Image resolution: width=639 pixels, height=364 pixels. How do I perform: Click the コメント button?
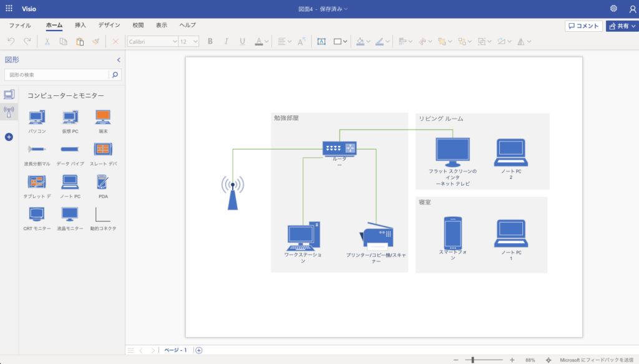coord(583,26)
